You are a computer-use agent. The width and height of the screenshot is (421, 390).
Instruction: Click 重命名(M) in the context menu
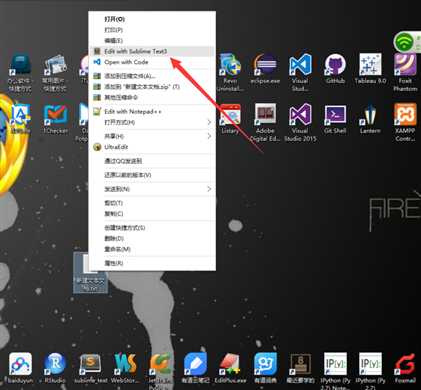[152, 249]
